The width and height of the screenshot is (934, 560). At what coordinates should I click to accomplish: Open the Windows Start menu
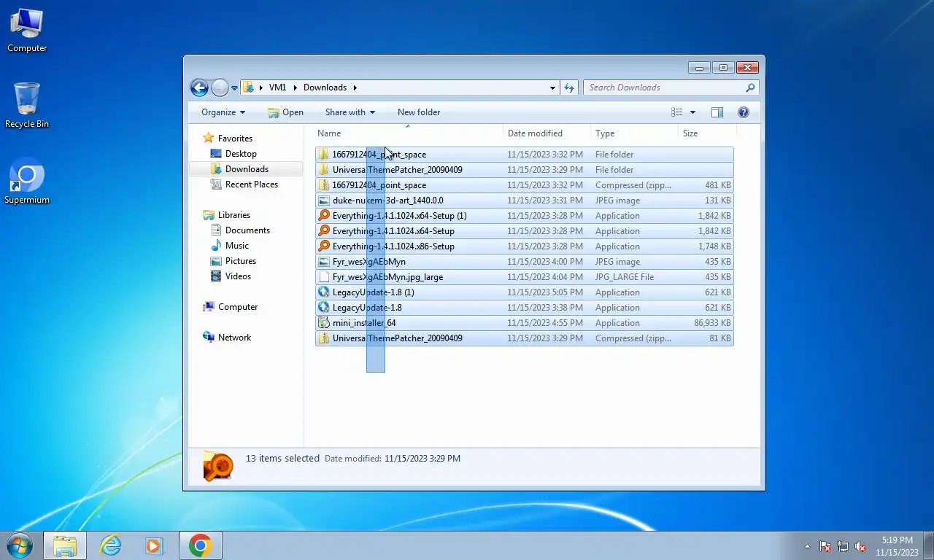[18, 545]
